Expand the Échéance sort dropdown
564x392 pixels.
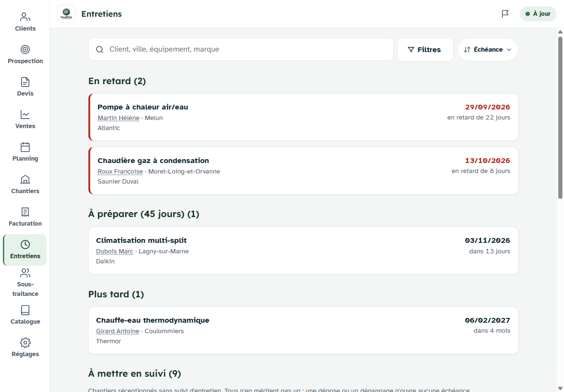(x=488, y=50)
